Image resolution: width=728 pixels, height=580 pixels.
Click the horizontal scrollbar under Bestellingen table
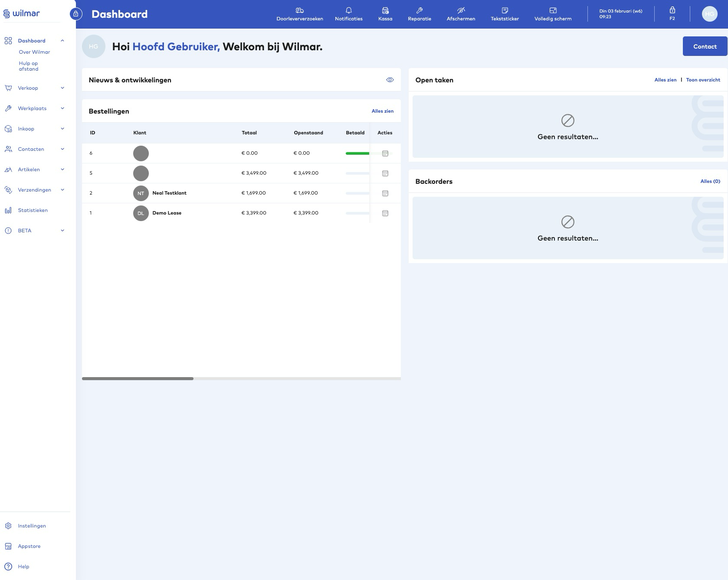(138, 378)
